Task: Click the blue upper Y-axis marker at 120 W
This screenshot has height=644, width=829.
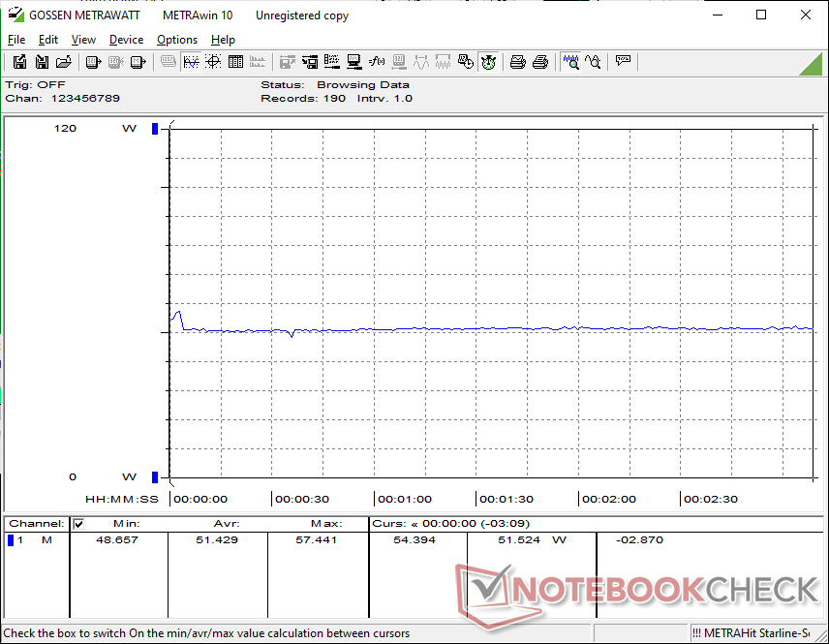Action: coord(154,129)
